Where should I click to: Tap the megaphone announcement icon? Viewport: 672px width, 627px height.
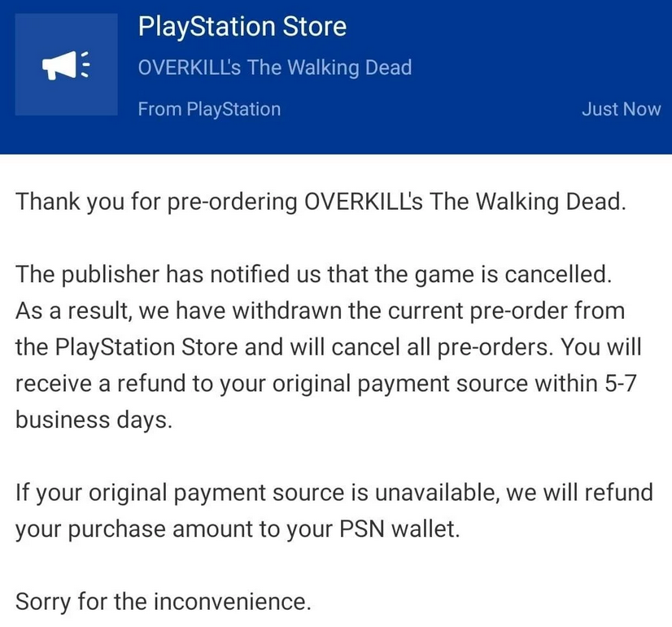[66, 65]
